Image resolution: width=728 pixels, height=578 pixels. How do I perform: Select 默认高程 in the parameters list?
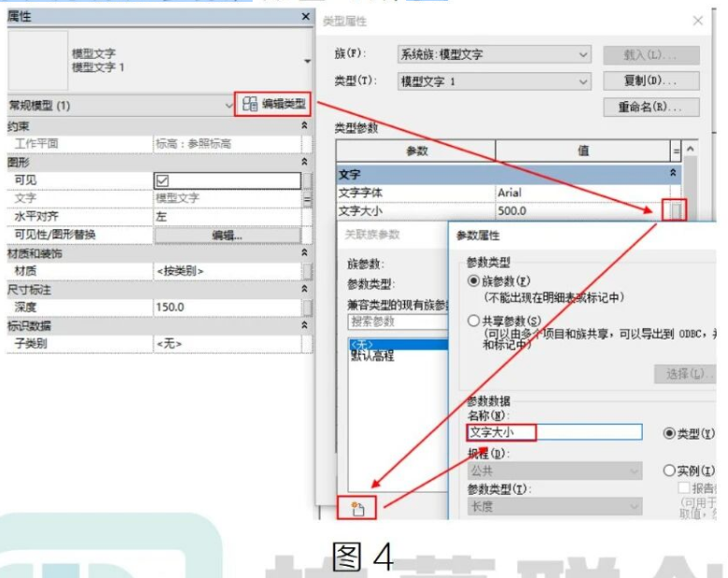pos(372,356)
